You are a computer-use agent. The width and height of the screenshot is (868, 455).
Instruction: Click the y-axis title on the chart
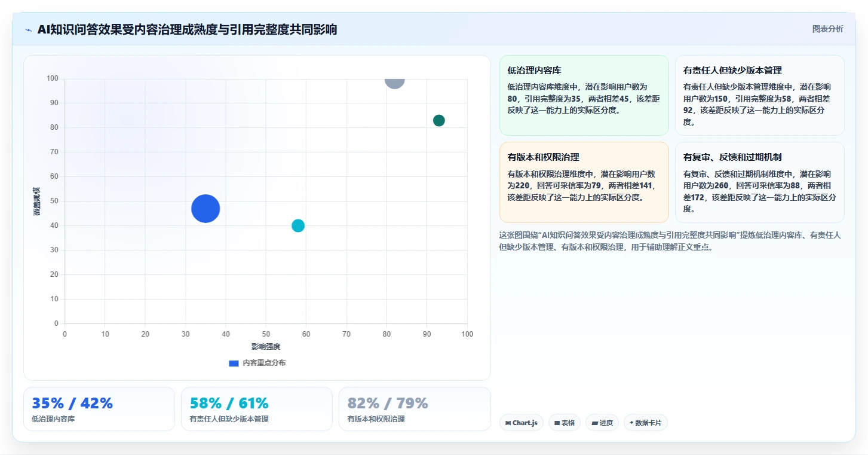(36, 201)
